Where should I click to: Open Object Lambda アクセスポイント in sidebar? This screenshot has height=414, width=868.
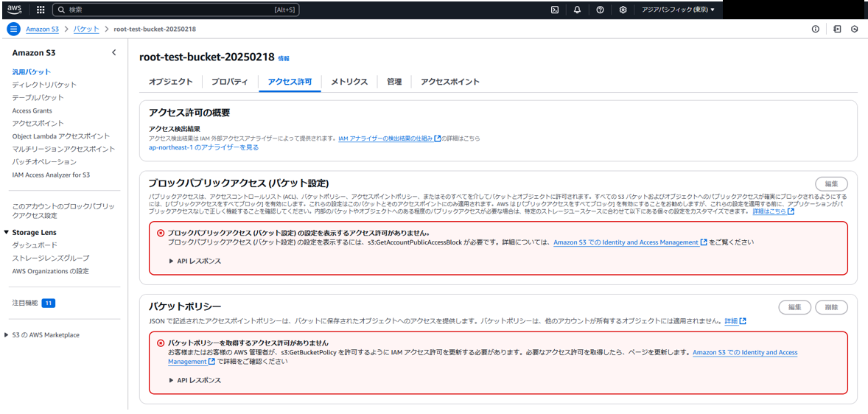pos(61,136)
